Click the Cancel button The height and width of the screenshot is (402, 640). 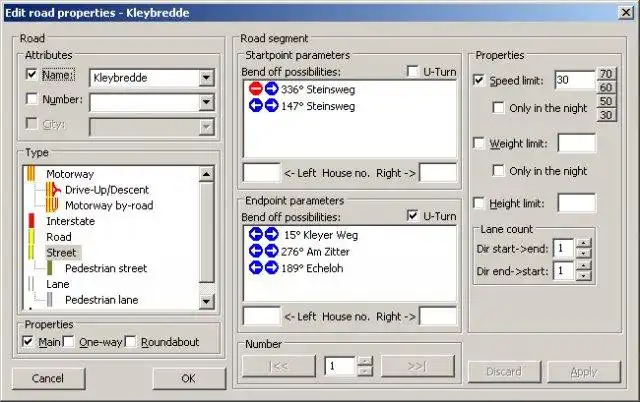48,378
